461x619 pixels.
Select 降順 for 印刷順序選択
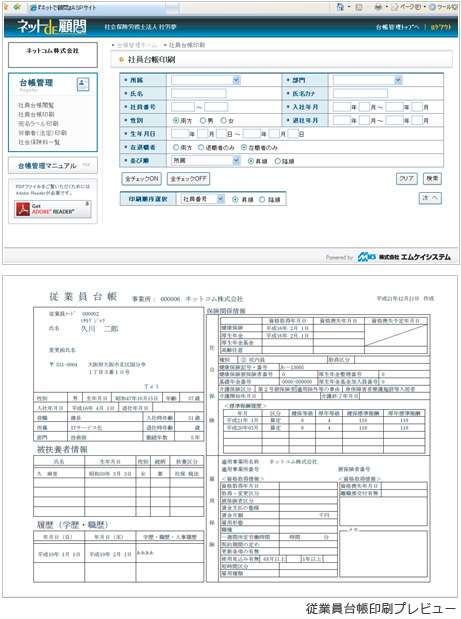(262, 200)
